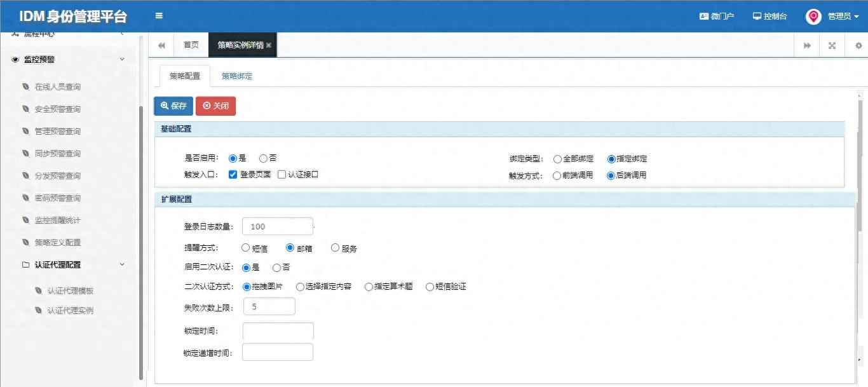The height and width of the screenshot is (387, 868).
Task: Open the 管理员 user dropdown
Action: tap(843, 17)
